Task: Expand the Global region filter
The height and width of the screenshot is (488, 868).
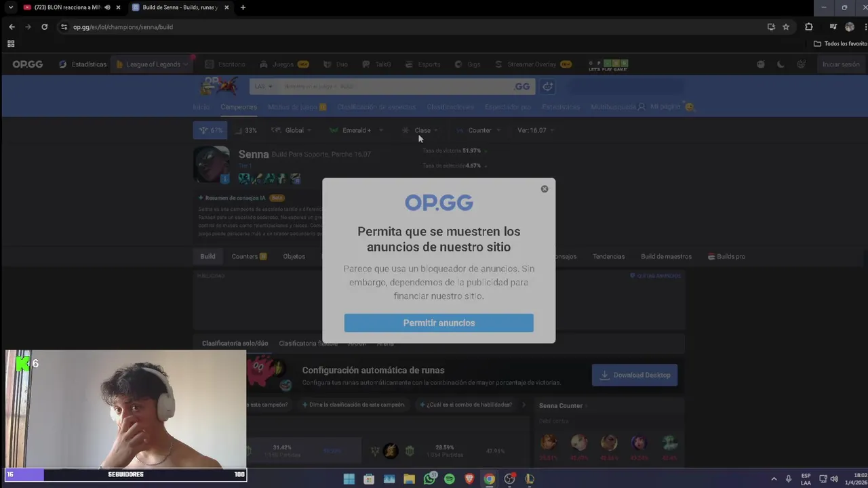Action: (x=292, y=130)
